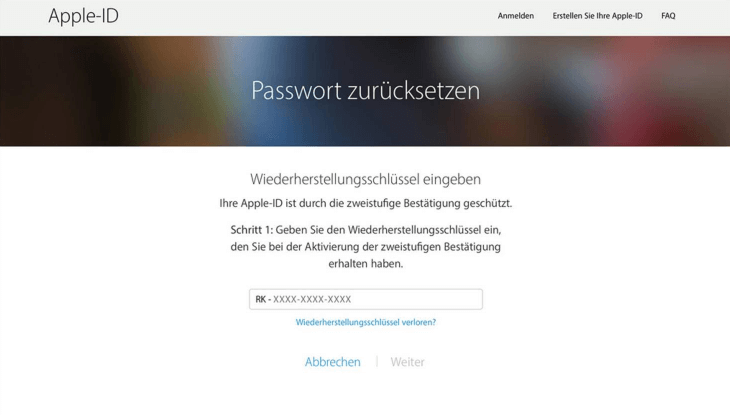The height and width of the screenshot is (415, 730).
Task: Click the Passwort zurücksetzen banner title
Action: 365,90
